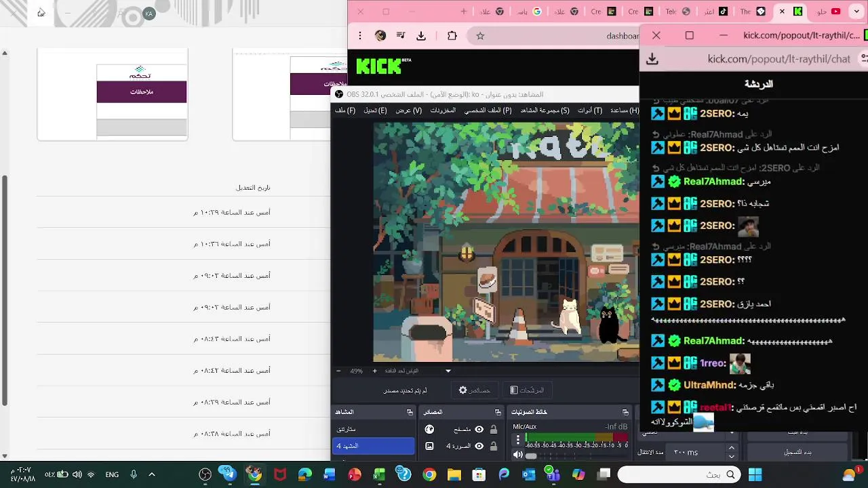Screen dimensions: 868x488
Task: Close the active Kick tab
Action: coord(782,12)
